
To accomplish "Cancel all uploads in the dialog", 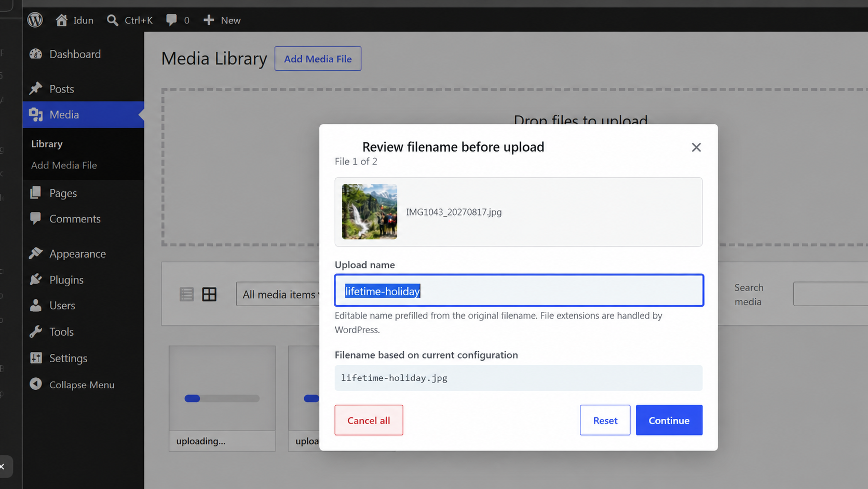I will coord(369,420).
